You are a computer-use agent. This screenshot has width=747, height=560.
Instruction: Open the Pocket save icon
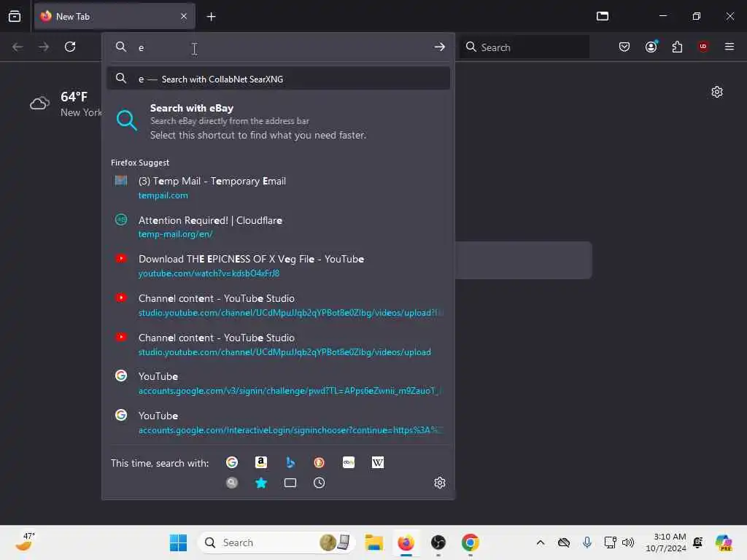pyautogui.click(x=624, y=47)
